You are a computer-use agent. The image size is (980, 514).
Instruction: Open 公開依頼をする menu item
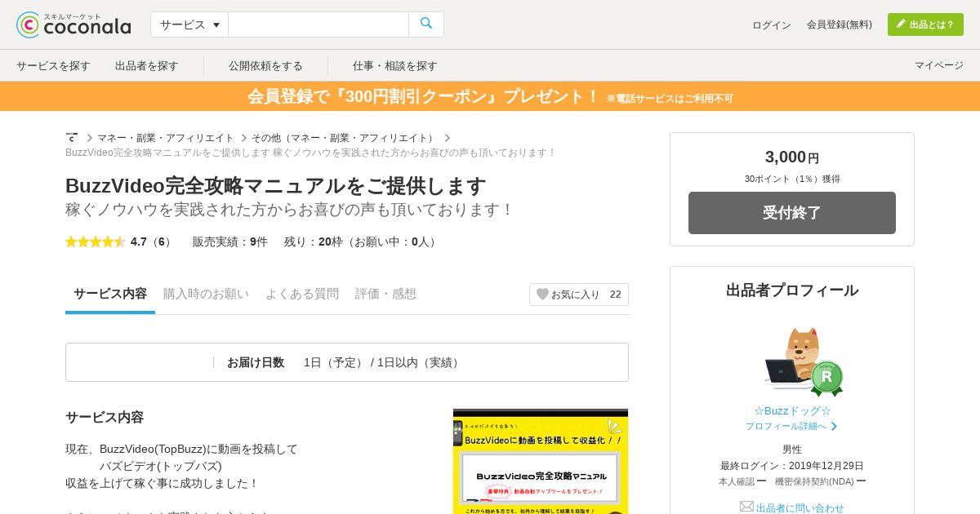point(265,66)
